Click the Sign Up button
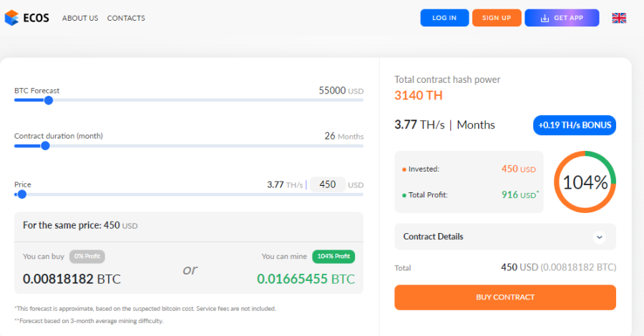Screen dimensions: 644x336 tap(497, 18)
